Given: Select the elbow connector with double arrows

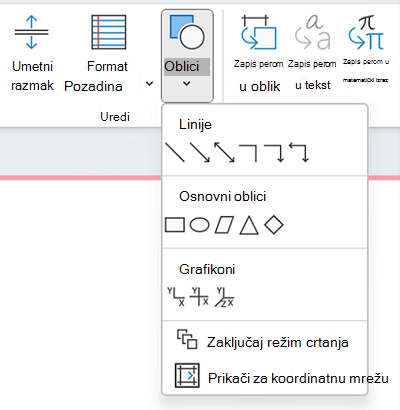Looking at the screenshot, I should 299,152.
